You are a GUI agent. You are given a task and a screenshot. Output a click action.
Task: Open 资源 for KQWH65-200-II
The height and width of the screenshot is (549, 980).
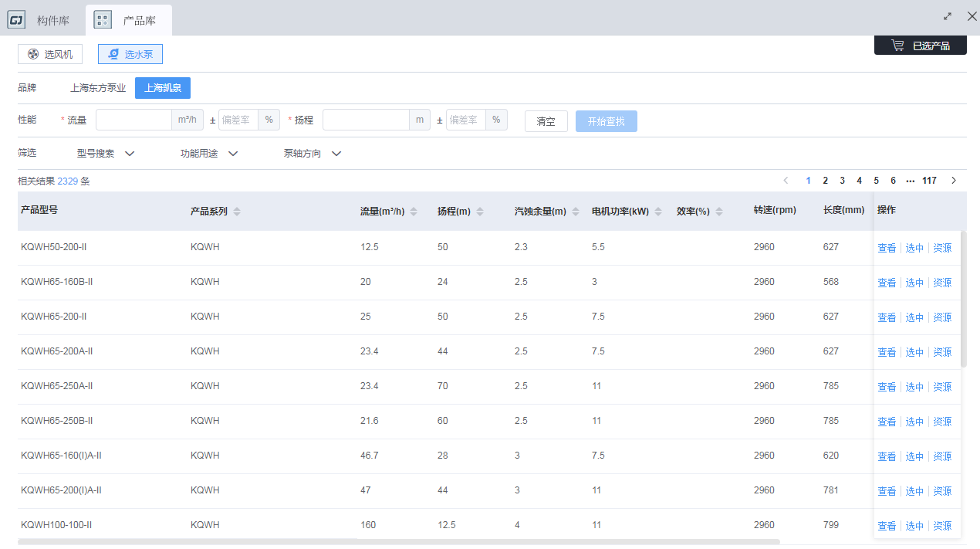point(942,317)
